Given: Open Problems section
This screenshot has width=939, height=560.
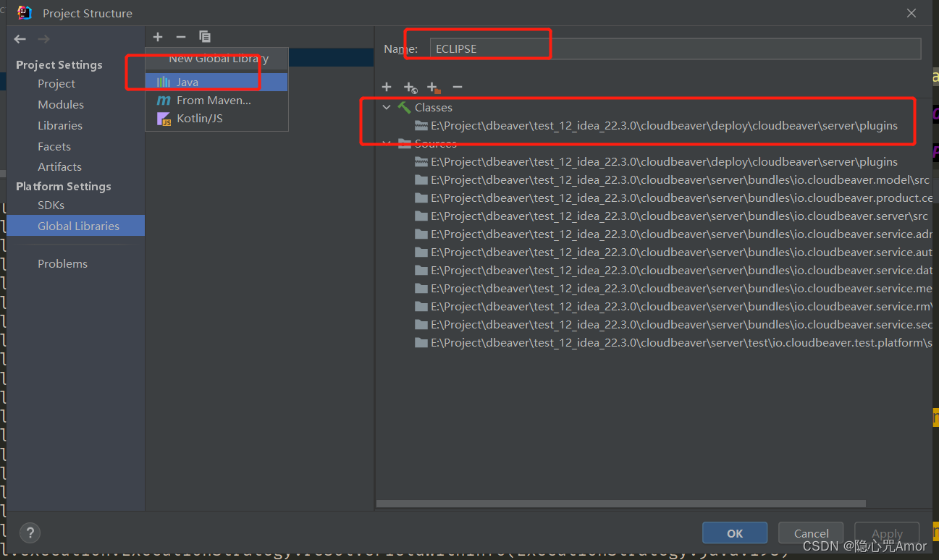Looking at the screenshot, I should (x=62, y=264).
